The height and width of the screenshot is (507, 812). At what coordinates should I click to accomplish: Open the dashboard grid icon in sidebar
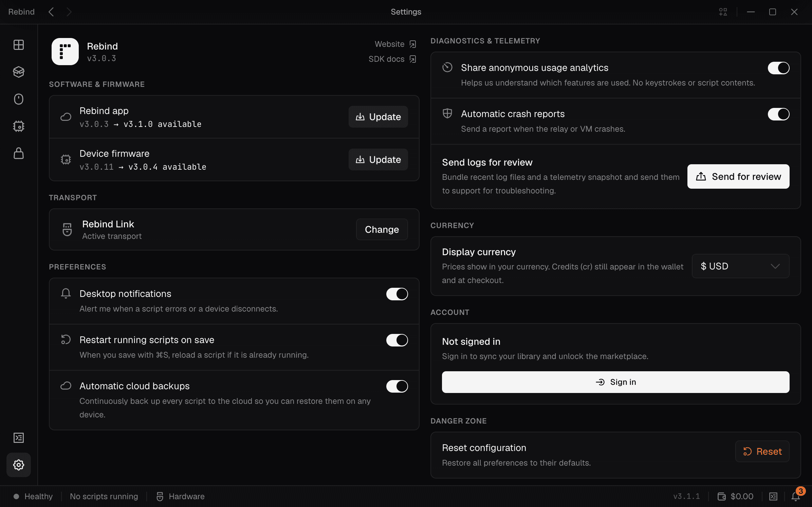(x=19, y=45)
